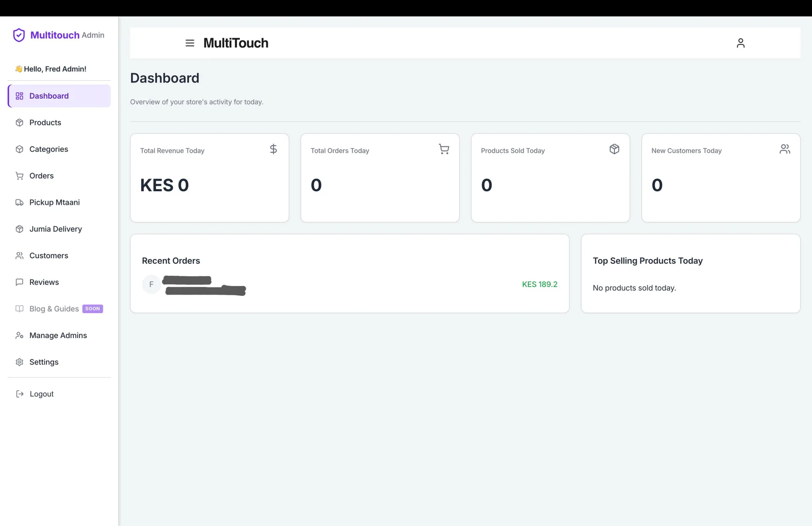This screenshot has width=812, height=526.
Task: Open Manage Admins page
Action: [x=59, y=336]
